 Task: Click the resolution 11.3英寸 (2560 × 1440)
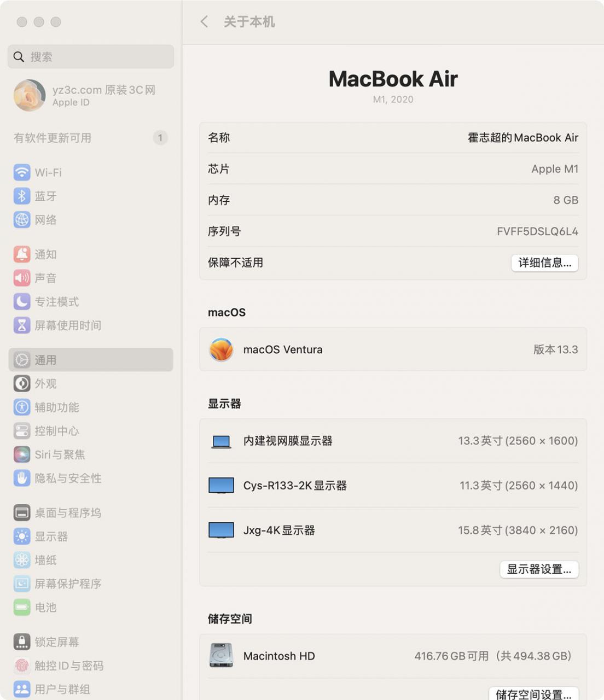coord(519,486)
